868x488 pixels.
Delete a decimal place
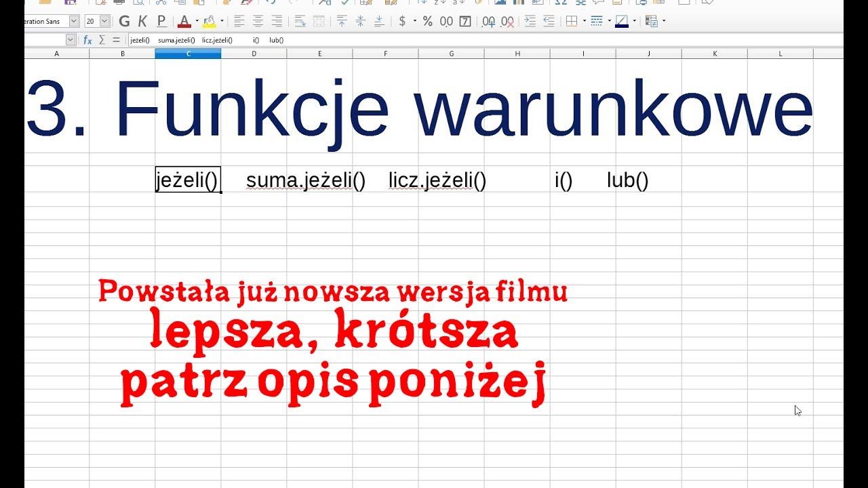tap(507, 21)
